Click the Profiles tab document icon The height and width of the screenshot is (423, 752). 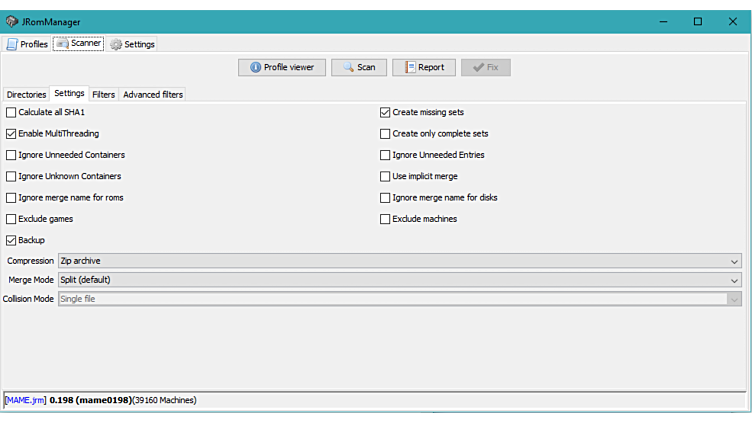click(12, 44)
